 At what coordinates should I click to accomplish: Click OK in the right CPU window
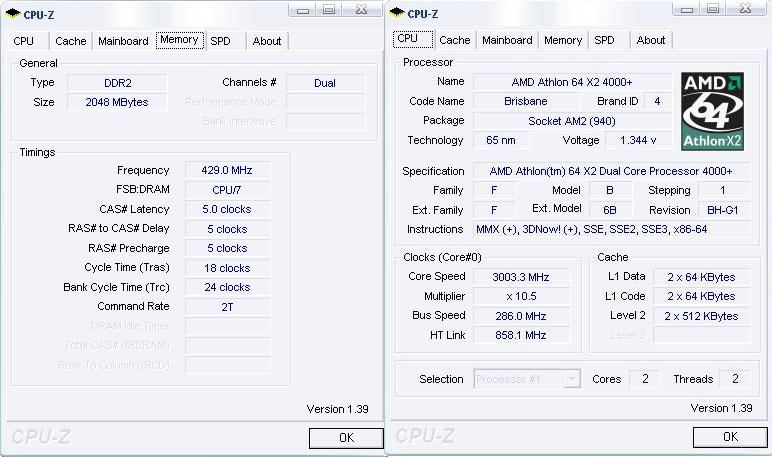coord(730,437)
